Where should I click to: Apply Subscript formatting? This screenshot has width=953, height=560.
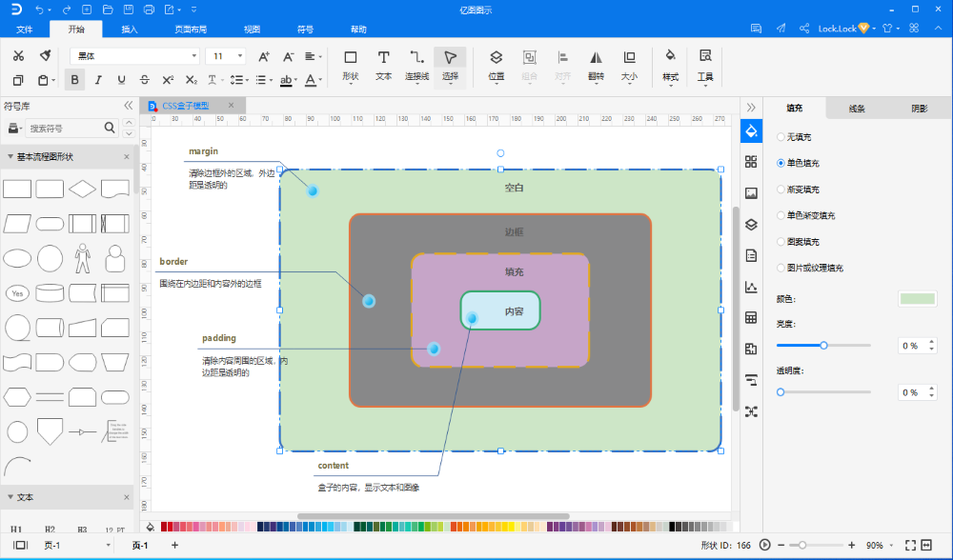click(191, 80)
